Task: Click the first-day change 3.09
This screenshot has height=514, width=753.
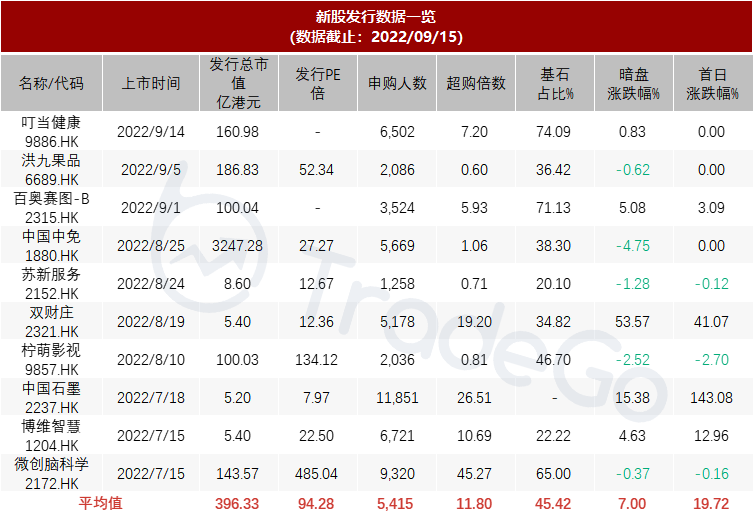Action: coord(711,208)
